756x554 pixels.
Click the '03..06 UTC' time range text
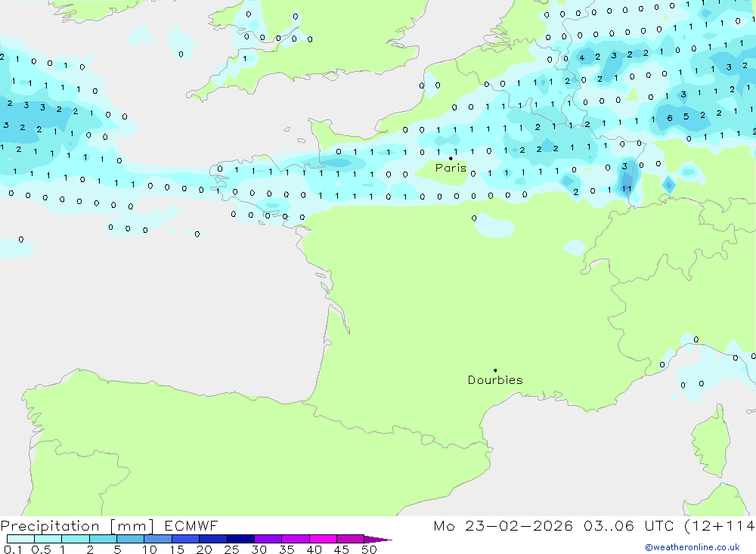tap(627, 525)
